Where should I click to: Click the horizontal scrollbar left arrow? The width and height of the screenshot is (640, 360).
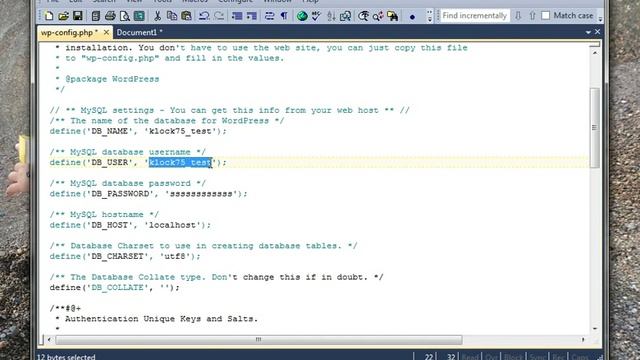tap(49, 339)
